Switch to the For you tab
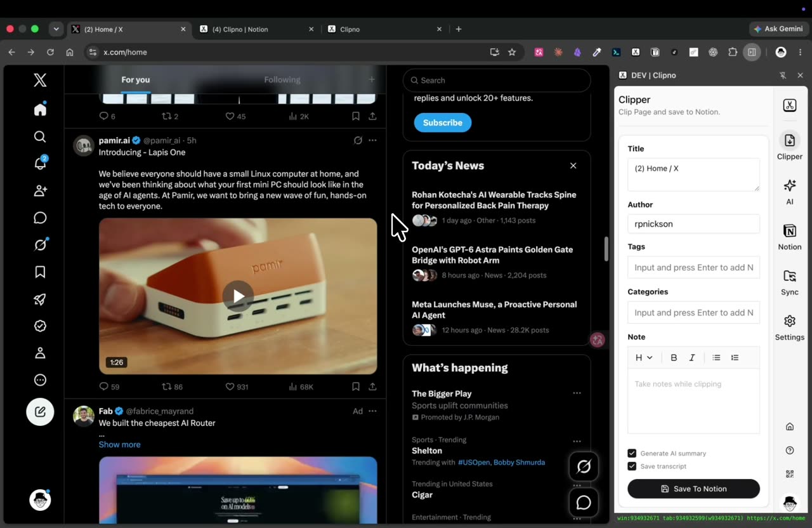 pos(136,80)
